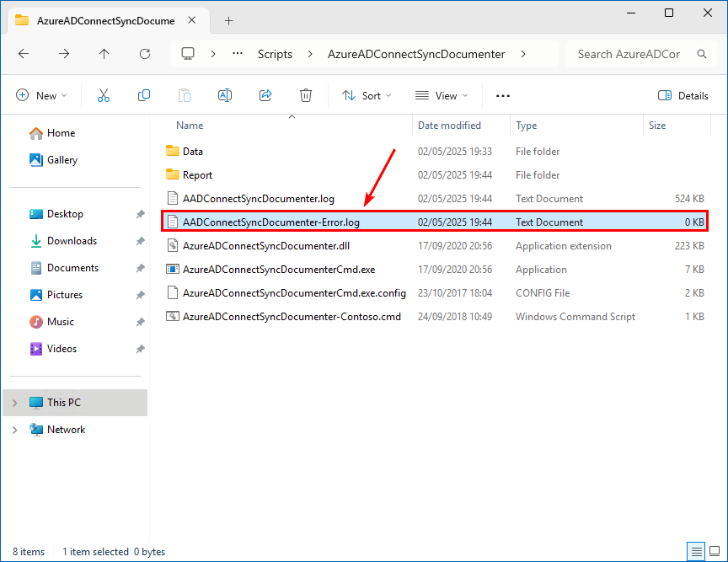Sort by Date modified column header
Image resolution: width=728 pixels, height=562 pixels.
pos(449,126)
